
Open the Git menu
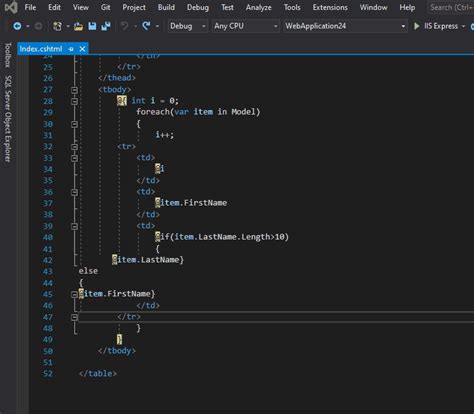click(x=105, y=7)
